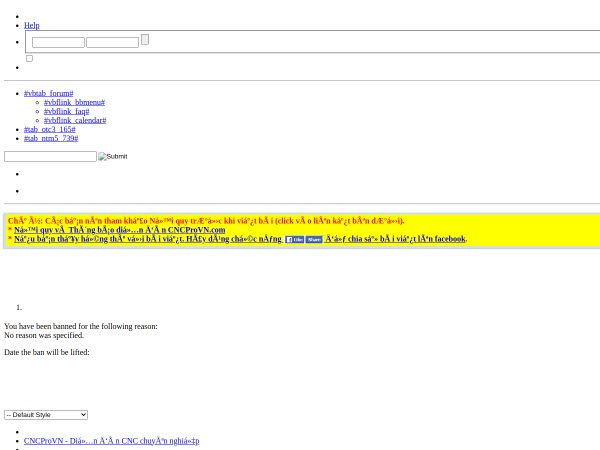
Task: Click the Facebook Share button in the notice
Action: [314, 240]
